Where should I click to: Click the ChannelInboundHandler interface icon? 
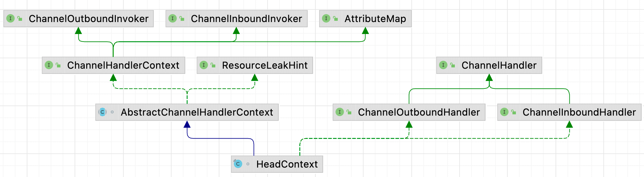point(504,112)
